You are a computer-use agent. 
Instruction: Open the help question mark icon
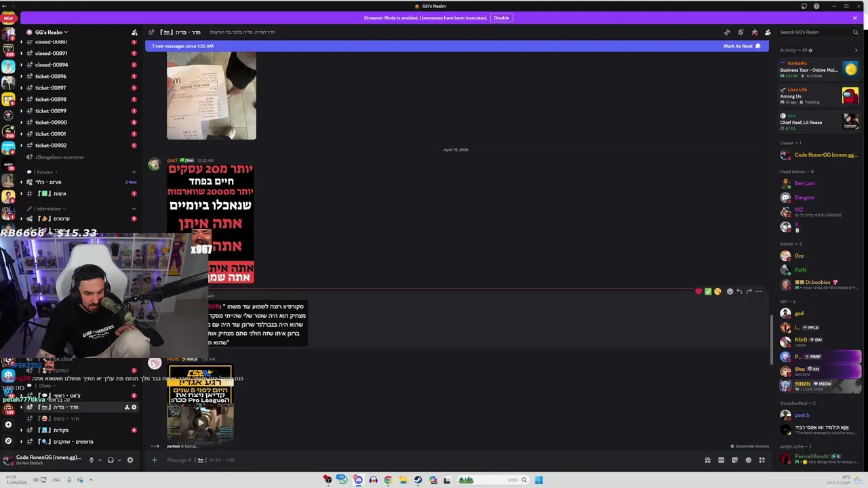816,6
